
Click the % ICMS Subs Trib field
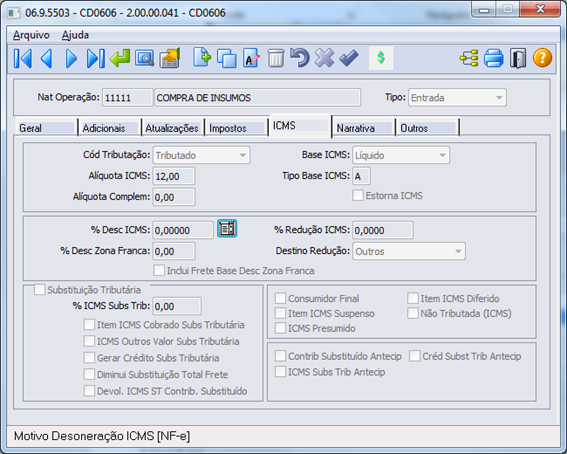point(177,306)
